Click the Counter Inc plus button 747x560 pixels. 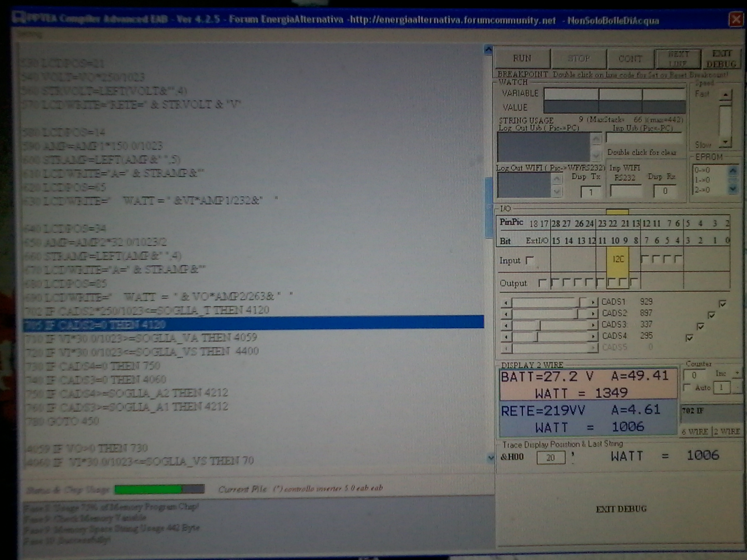[x=737, y=373]
